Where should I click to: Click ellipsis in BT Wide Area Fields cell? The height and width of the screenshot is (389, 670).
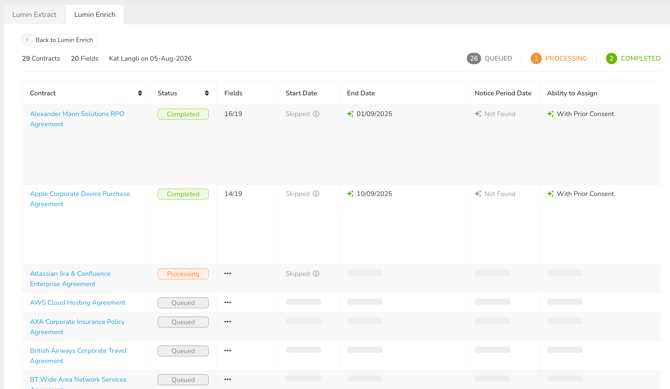tap(228, 379)
